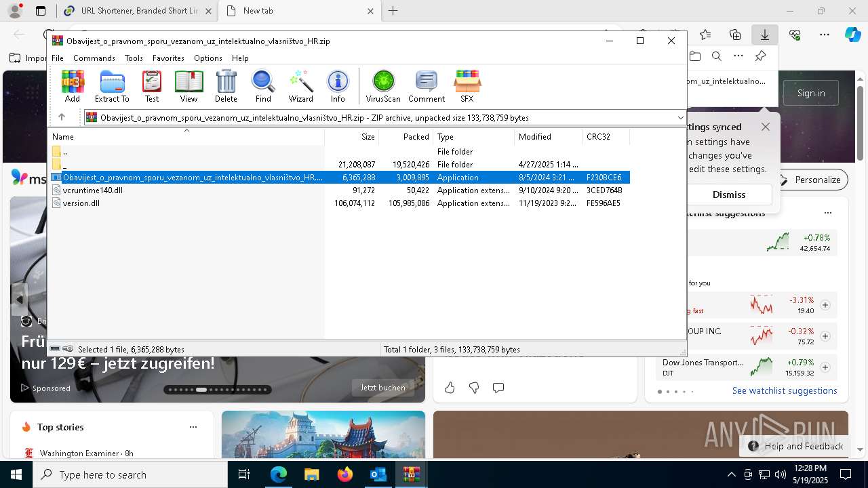Click the Extract To toolbar icon
Screen dimensions: 868x488
pyautogui.click(x=112, y=86)
